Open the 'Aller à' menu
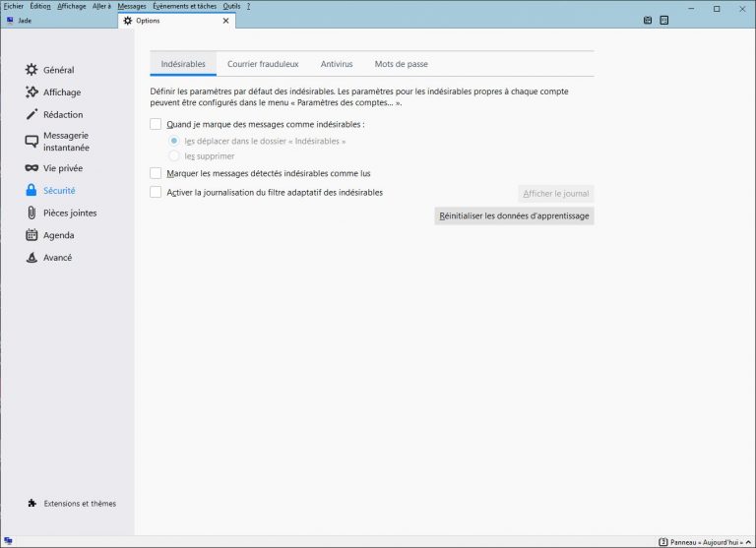This screenshot has height=548, width=756. point(101,6)
